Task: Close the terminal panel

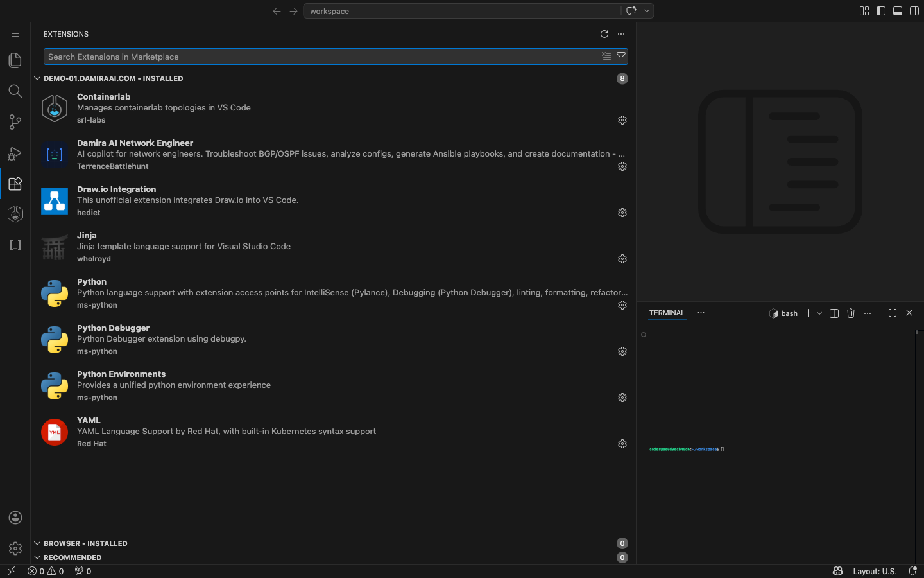Action: pos(909,313)
